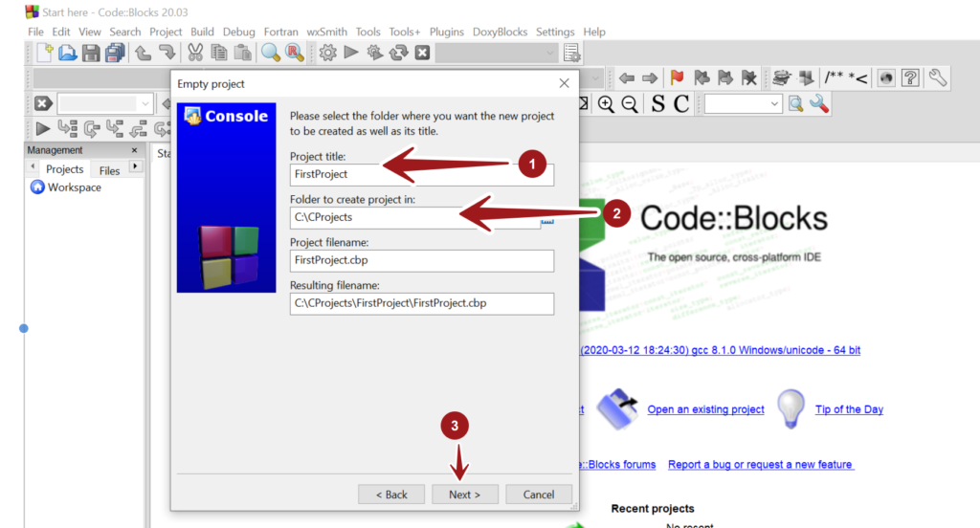This screenshot has width=980, height=528.
Task: Click the Debug/Continue arrow icon
Action: click(x=43, y=128)
